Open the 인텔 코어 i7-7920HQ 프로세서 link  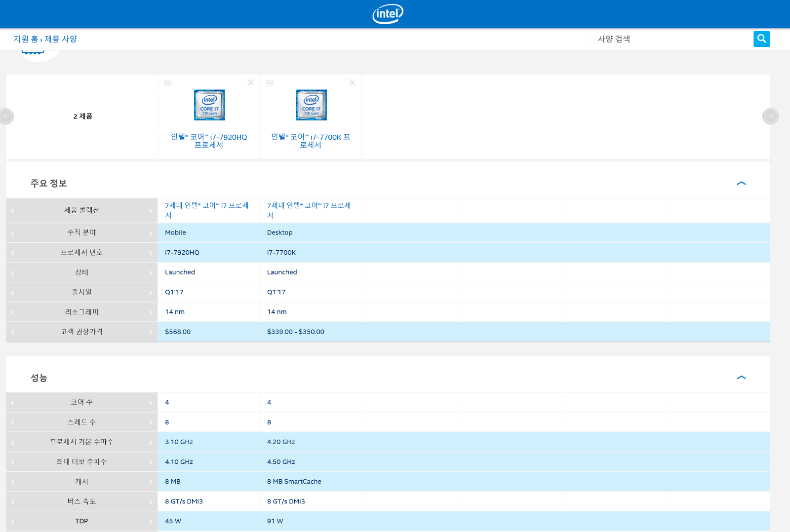(x=209, y=141)
